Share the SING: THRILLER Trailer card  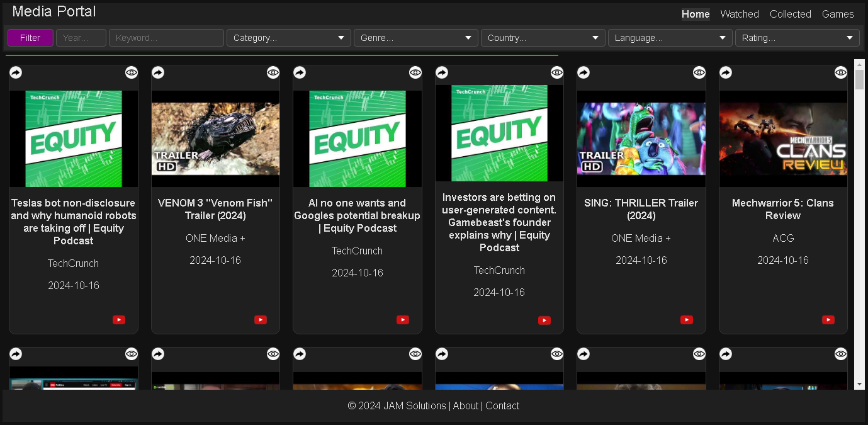[583, 73]
